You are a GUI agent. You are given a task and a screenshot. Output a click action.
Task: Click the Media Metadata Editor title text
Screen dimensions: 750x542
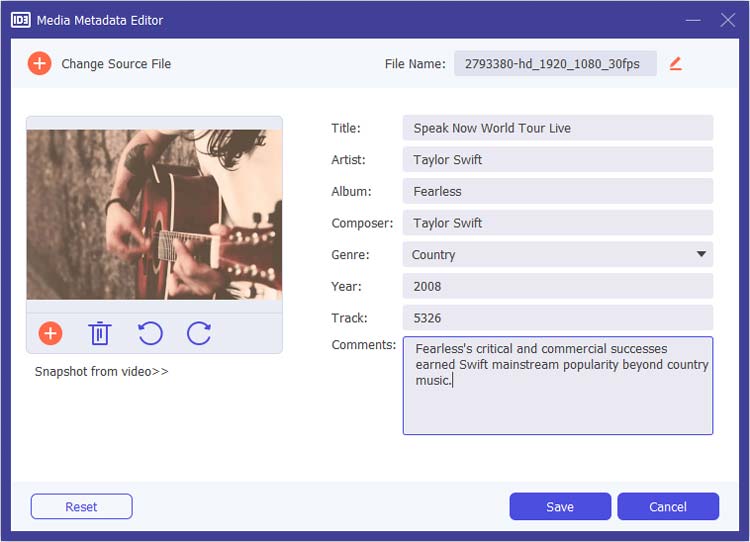(x=100, y=20)
